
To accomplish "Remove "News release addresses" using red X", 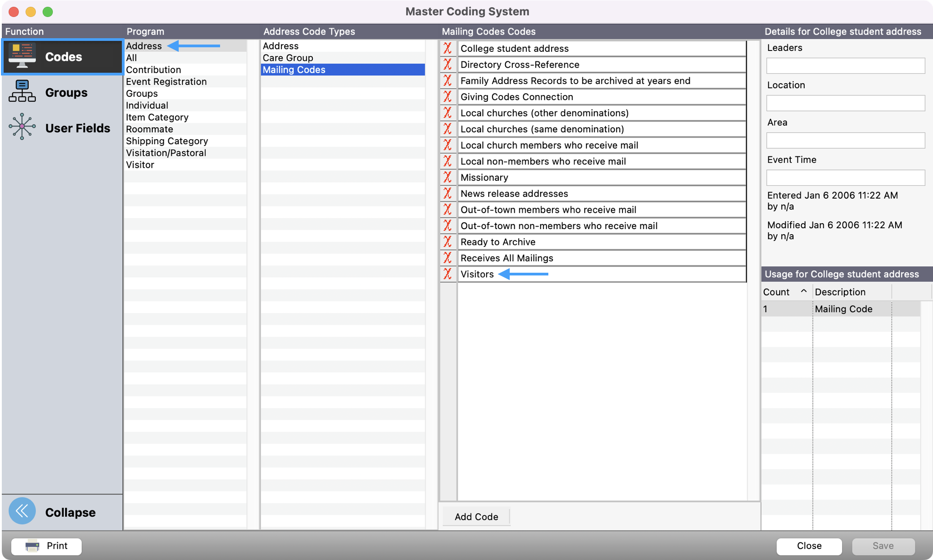I will click(448, 193).
